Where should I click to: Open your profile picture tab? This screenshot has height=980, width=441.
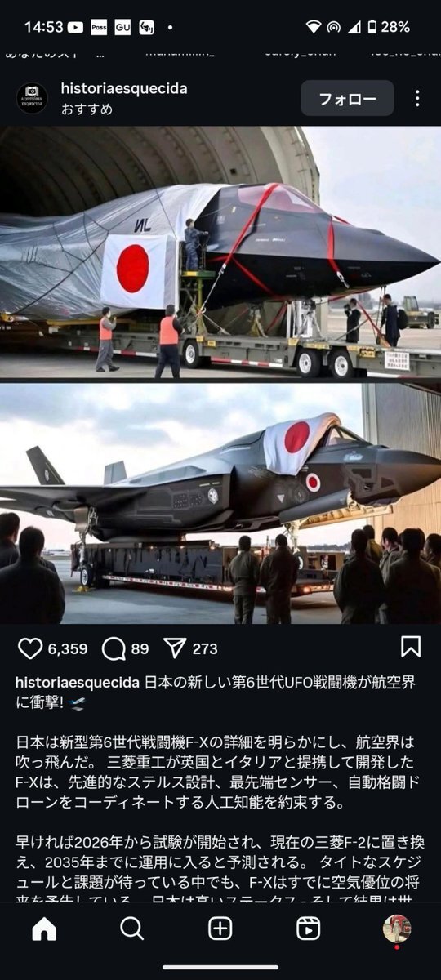(x=397, y=929)
